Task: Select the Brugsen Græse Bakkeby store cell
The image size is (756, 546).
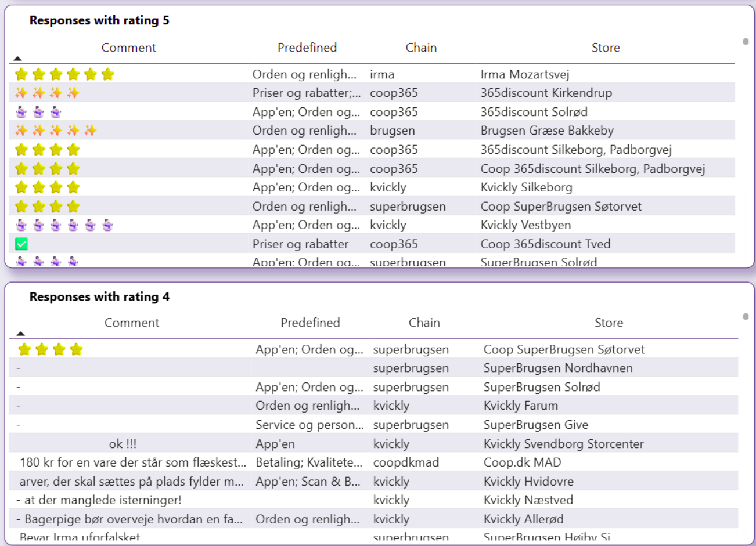Action: [x=547, y=131]
